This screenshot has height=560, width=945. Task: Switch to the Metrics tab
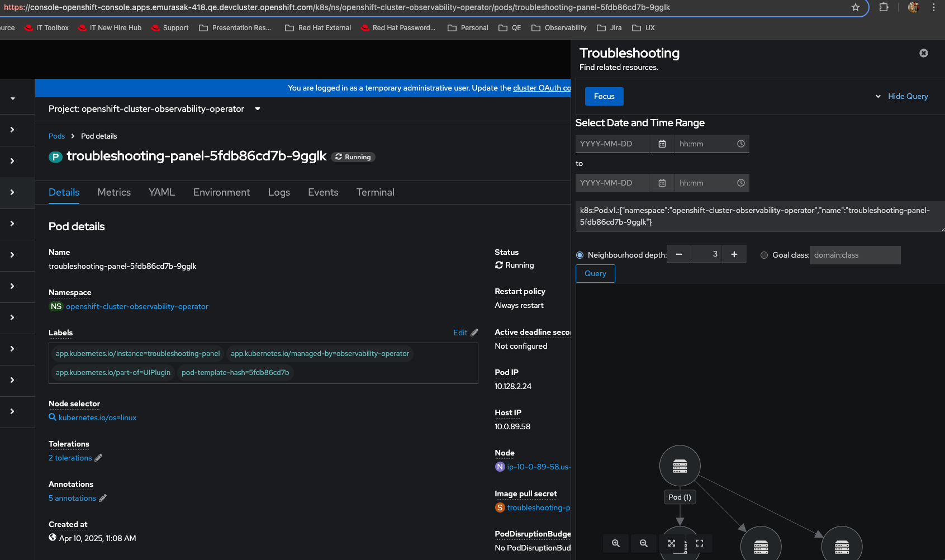(114, 192)
